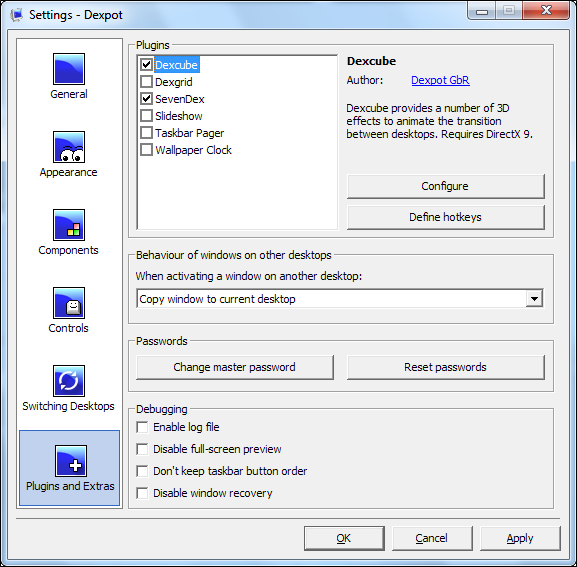
Task: Select Plugins and Extras plus icon
Action: [71, 461]
